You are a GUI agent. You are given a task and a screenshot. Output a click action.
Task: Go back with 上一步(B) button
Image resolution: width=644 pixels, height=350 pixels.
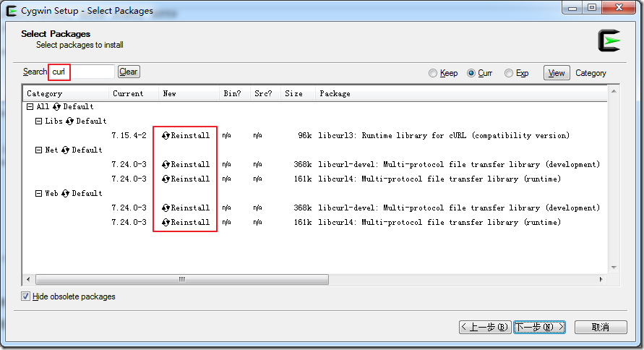485,328
